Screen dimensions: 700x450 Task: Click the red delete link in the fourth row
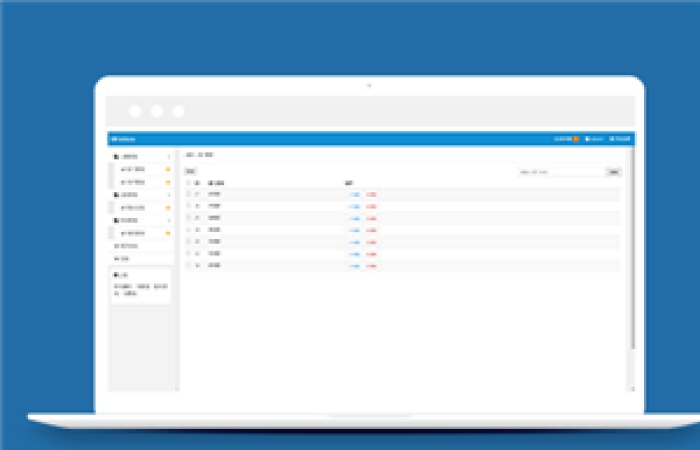pos(371,230)
